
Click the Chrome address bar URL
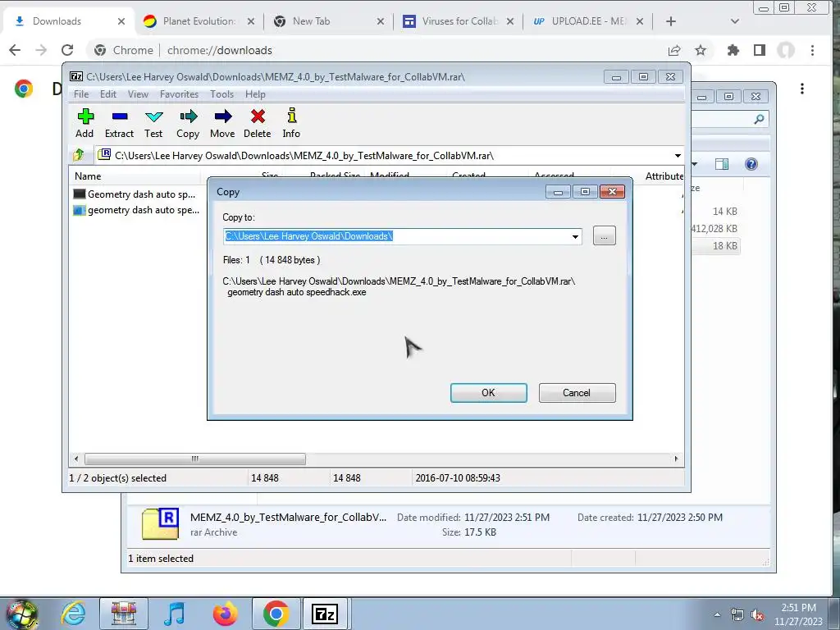coord(220,50)
